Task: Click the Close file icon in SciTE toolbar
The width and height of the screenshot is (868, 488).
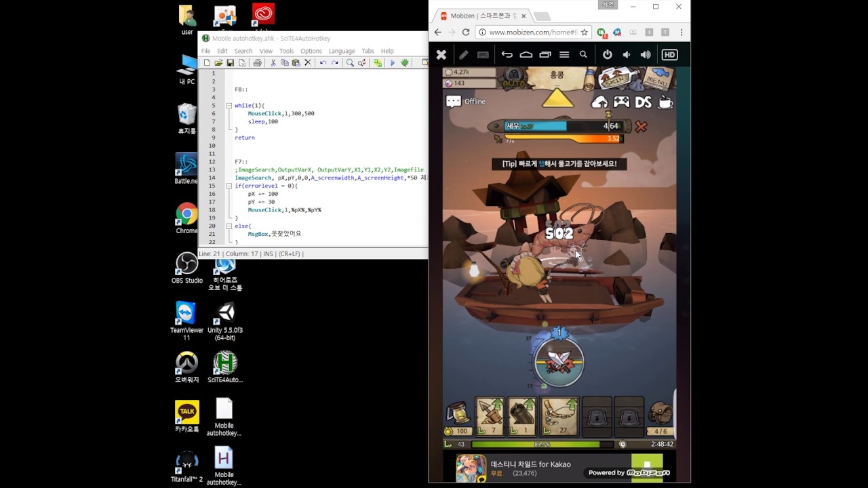Action: (x=241, y=62)
